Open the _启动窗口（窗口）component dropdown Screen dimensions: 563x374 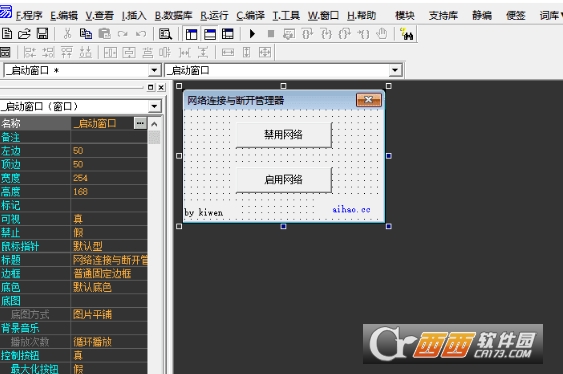tap(154, 106)
